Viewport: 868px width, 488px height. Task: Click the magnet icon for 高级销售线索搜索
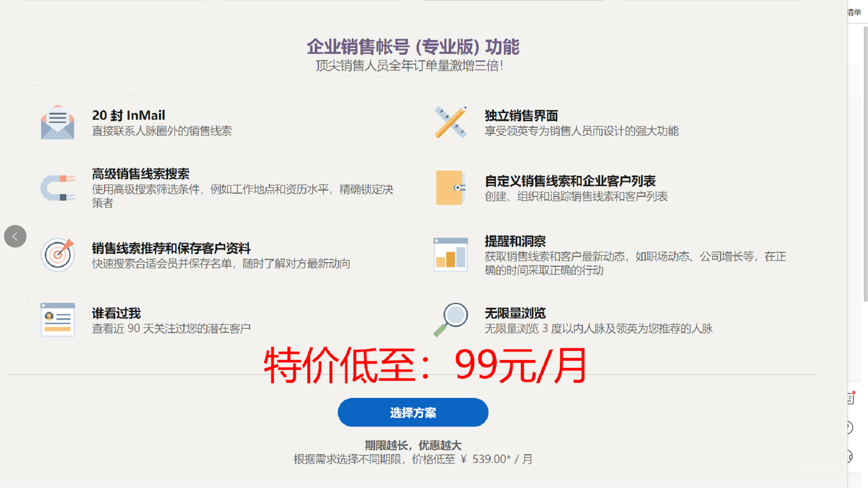58,188
